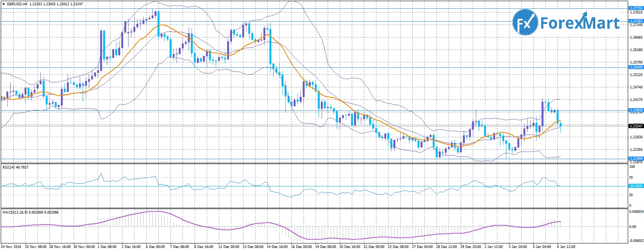Click the 22 Dec 00:00 time label
The height and width of the screenshot is (251, 644).
click(x=375, y=247)
